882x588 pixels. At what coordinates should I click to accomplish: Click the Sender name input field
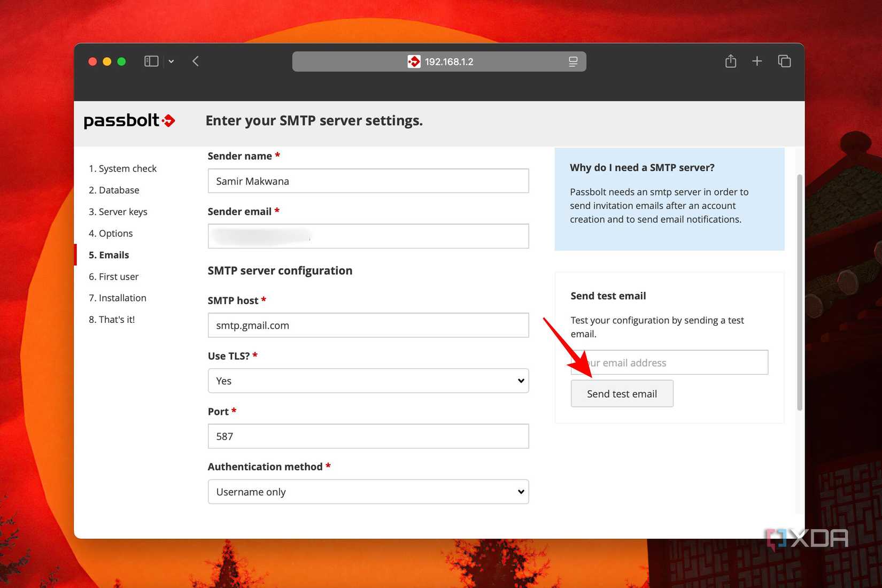coord(368,181)
